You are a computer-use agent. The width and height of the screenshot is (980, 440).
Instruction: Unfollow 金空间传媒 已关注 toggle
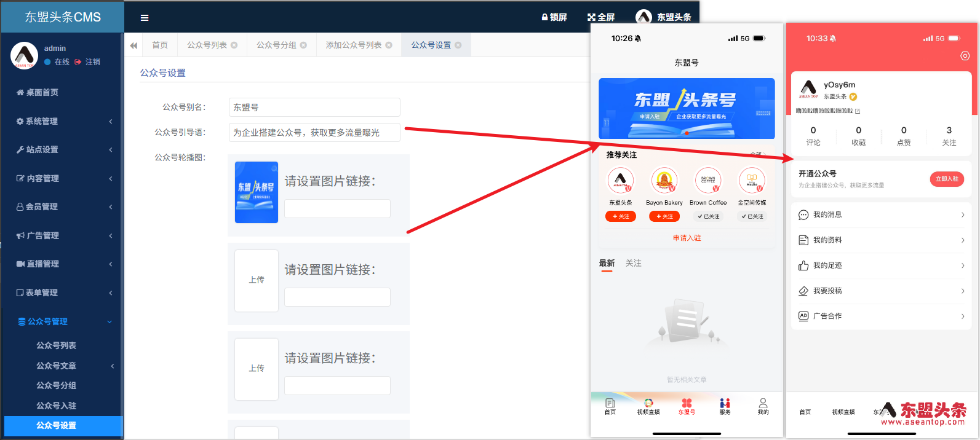(752, 216)
